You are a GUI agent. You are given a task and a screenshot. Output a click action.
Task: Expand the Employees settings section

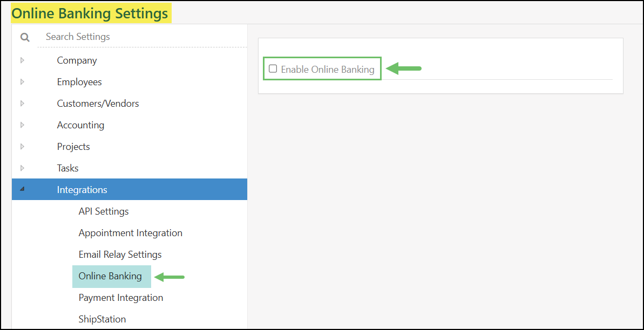coord(23,81)
